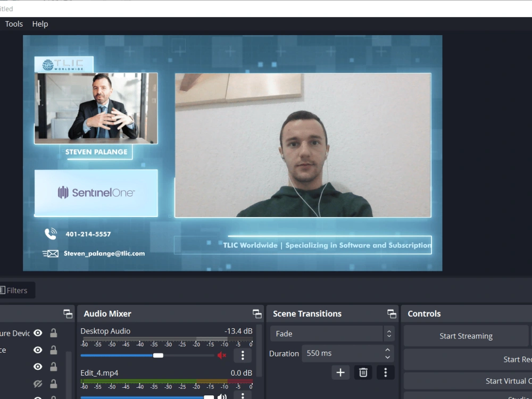Add a new scene transition
The image size is (532, 399).
point(340,372)
